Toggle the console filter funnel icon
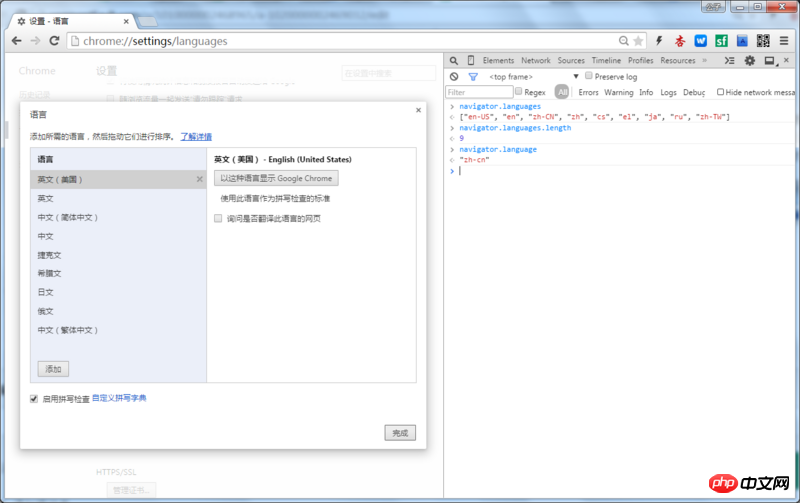 (x=473, y=77)
